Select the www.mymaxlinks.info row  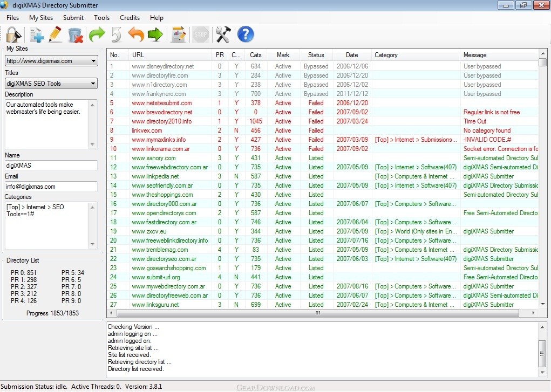coord(323,140)
